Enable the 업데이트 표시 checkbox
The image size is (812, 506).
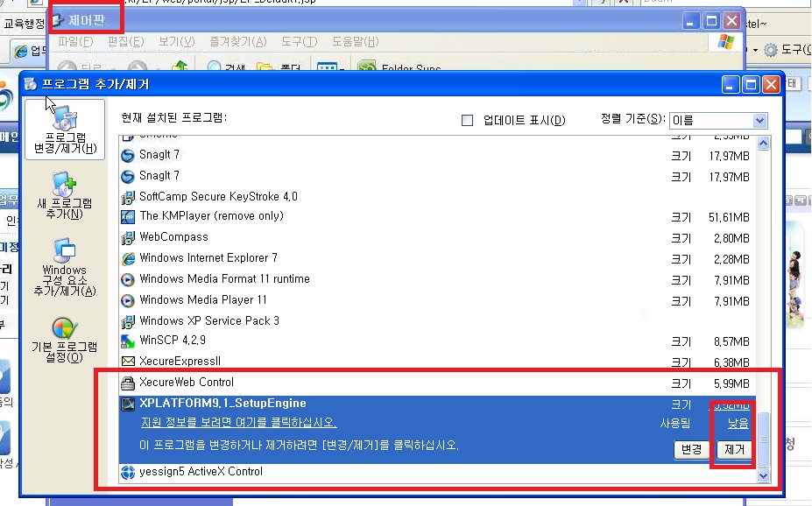(x=468, y=120)
